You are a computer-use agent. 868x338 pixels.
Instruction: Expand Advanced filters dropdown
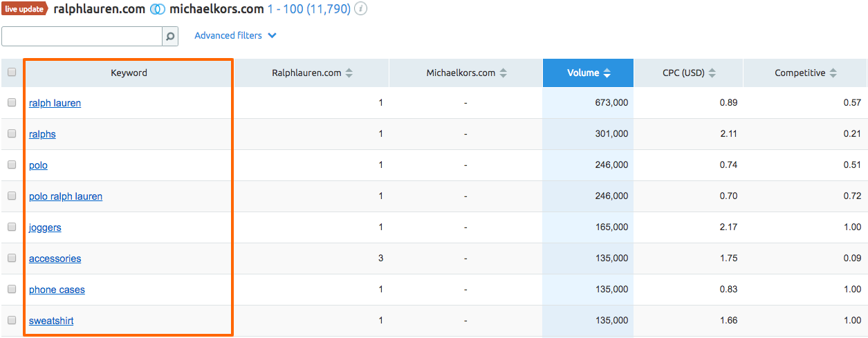coord(235,35)
